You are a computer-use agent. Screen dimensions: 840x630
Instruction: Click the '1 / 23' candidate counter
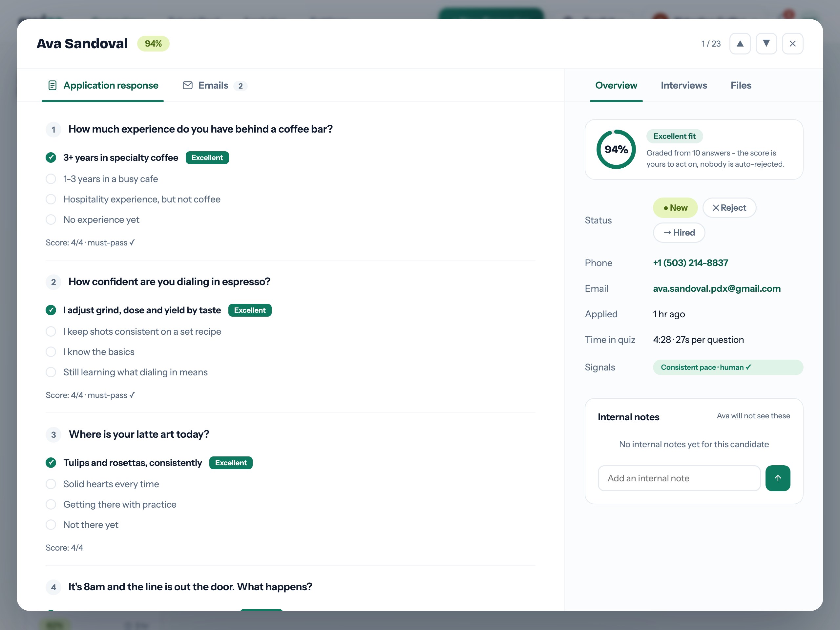coord(710,44)
